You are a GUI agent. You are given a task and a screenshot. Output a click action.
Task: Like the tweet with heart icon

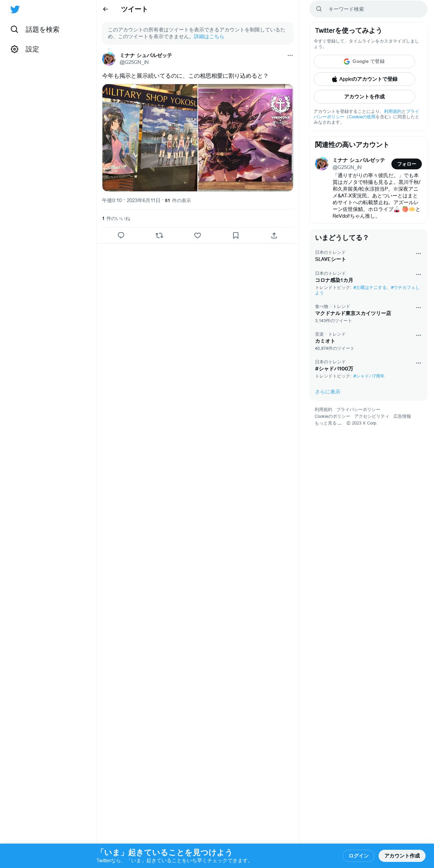coord(198,235)
